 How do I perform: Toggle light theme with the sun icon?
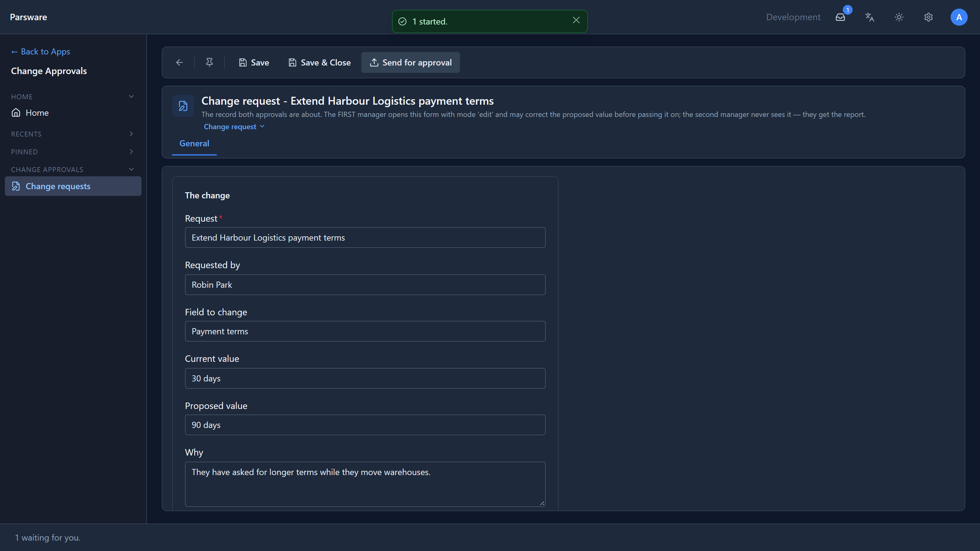pos(899,17)
